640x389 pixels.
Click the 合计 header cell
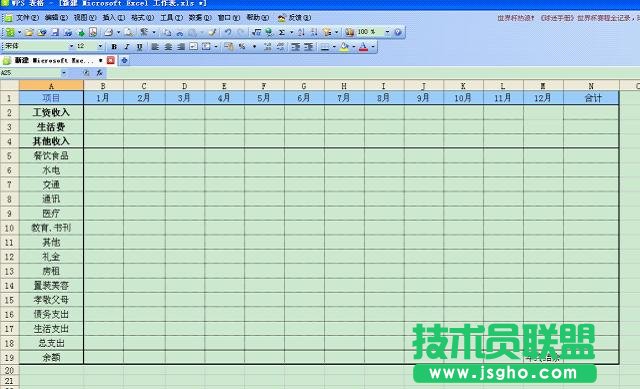[x=591, y=98]
